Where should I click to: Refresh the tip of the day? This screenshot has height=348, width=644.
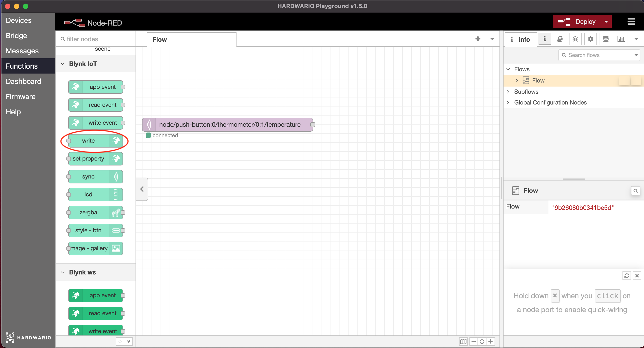pyautogui.click(x=626, y=276)
